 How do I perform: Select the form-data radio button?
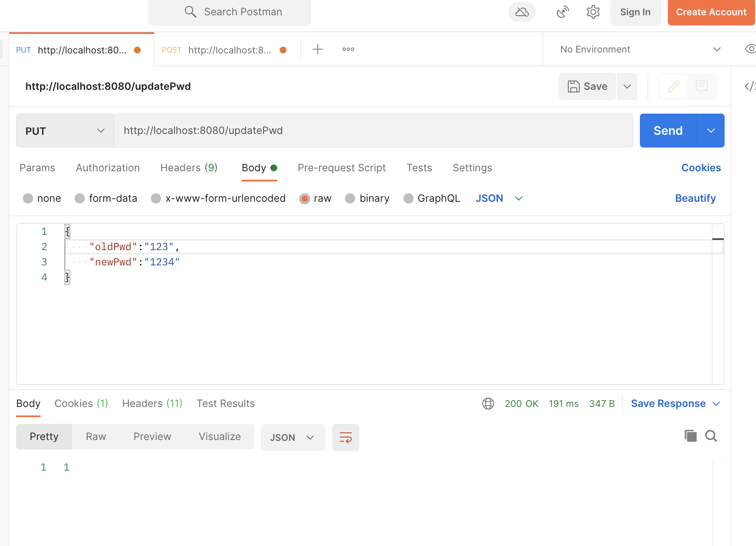(x=80, y=198)
